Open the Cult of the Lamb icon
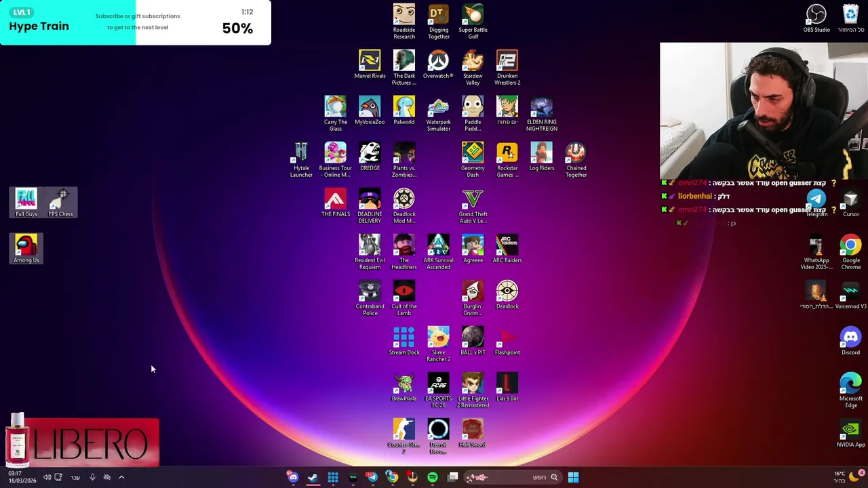868x488 pixels. [x=404, y=298]
